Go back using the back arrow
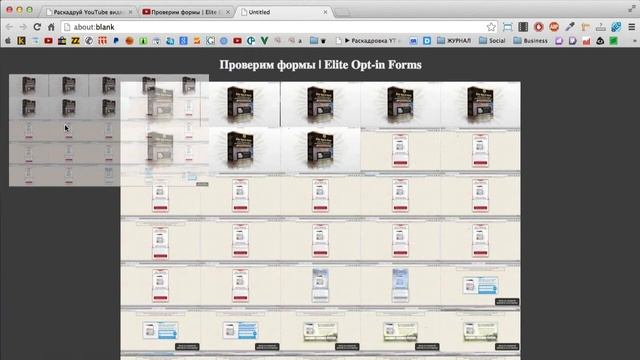640x360 pixels. 9,27
